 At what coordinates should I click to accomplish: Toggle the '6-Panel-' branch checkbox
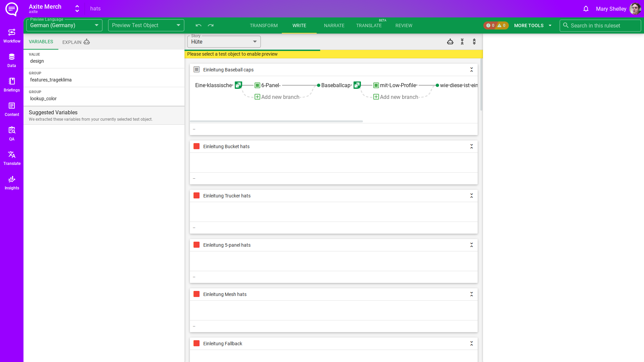257,85
